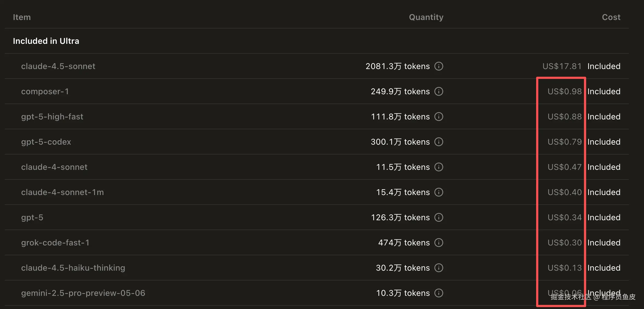Select the Included in Ultra section heading
The width and height of the screenshot is (644, 309).
[46, 41]
